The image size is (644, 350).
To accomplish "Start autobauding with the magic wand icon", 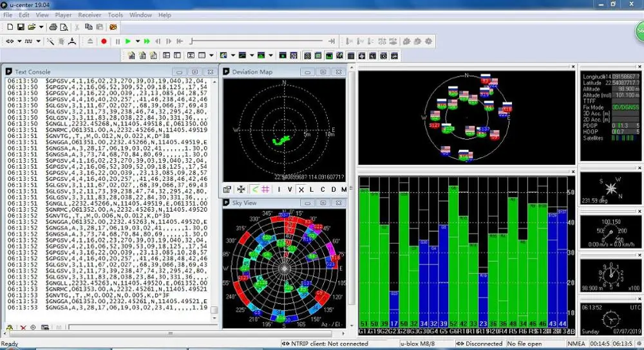I will 50,41.
